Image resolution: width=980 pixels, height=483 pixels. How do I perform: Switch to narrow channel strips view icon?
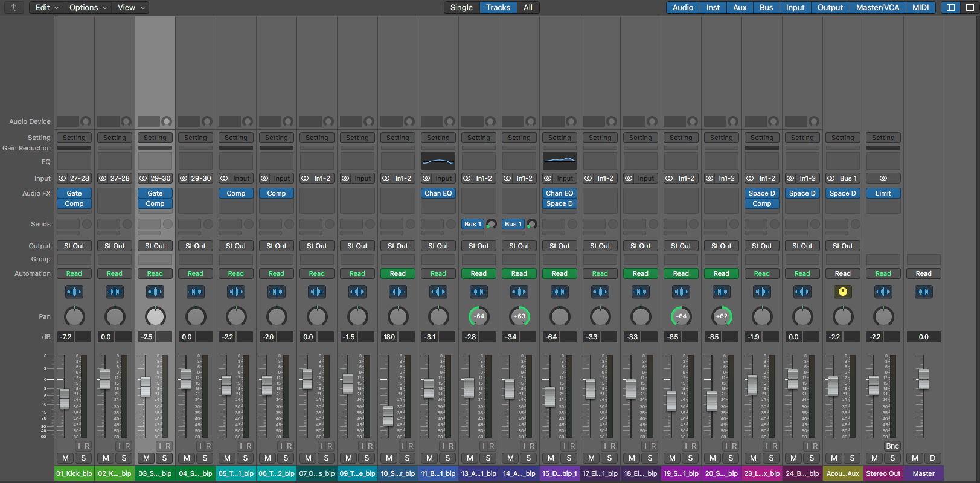(x=950, y=8)
